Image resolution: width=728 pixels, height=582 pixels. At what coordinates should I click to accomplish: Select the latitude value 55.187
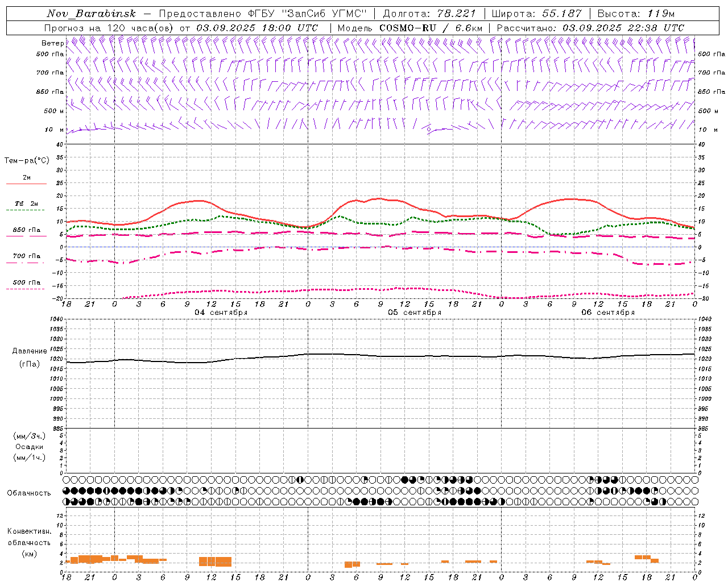coord(562,14)
